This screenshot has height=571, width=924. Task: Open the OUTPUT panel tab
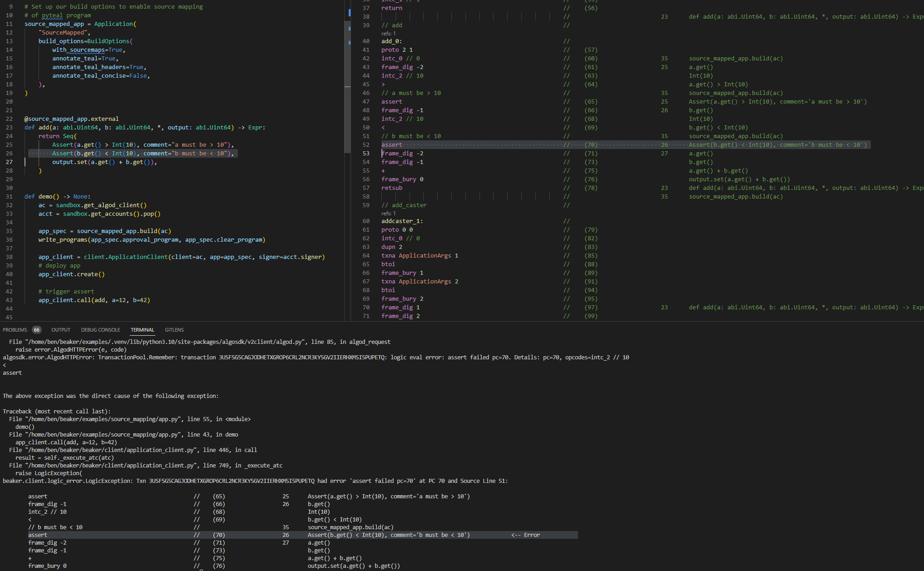(x=61, y=330)
